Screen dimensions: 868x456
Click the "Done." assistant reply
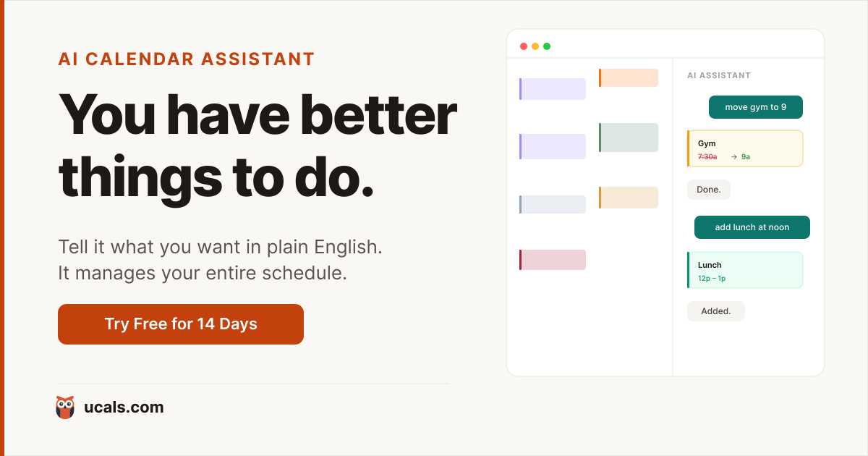(x=709, y=190)
